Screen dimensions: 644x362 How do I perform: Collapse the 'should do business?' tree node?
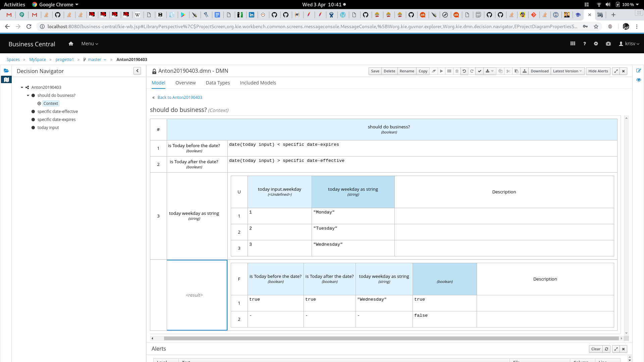pos(28,96)
